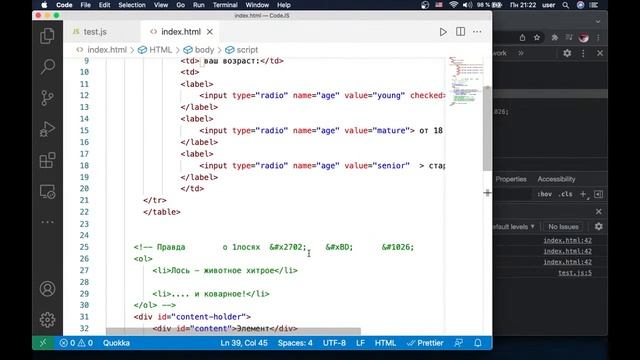
Task: Change indentation via Spaces: 4
Action: coord(295,343)
